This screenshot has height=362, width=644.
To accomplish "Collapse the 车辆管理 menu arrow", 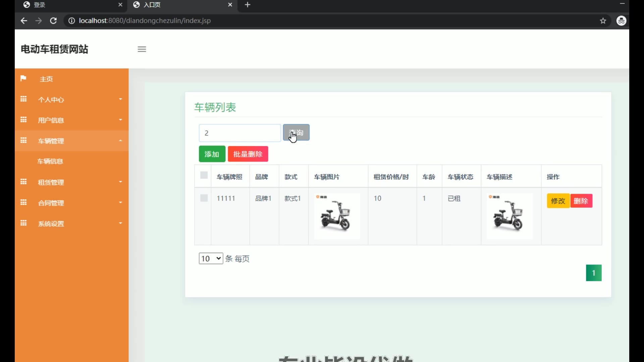I will pos(120,140).
